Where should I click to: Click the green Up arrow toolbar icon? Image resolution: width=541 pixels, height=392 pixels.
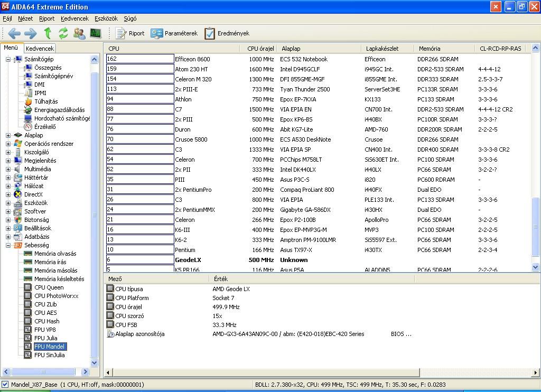coord(48,33)
